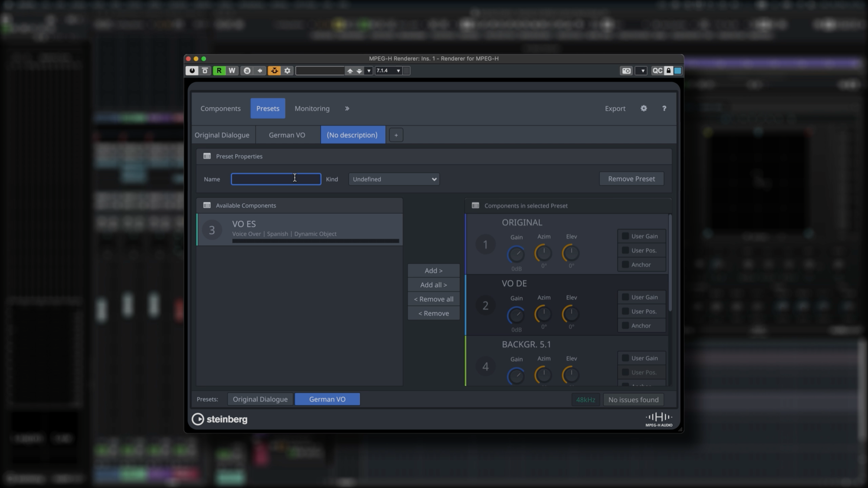Adjust the Gain knob of VO DE
Screen dimensions: 868x488
pos(516,315)
